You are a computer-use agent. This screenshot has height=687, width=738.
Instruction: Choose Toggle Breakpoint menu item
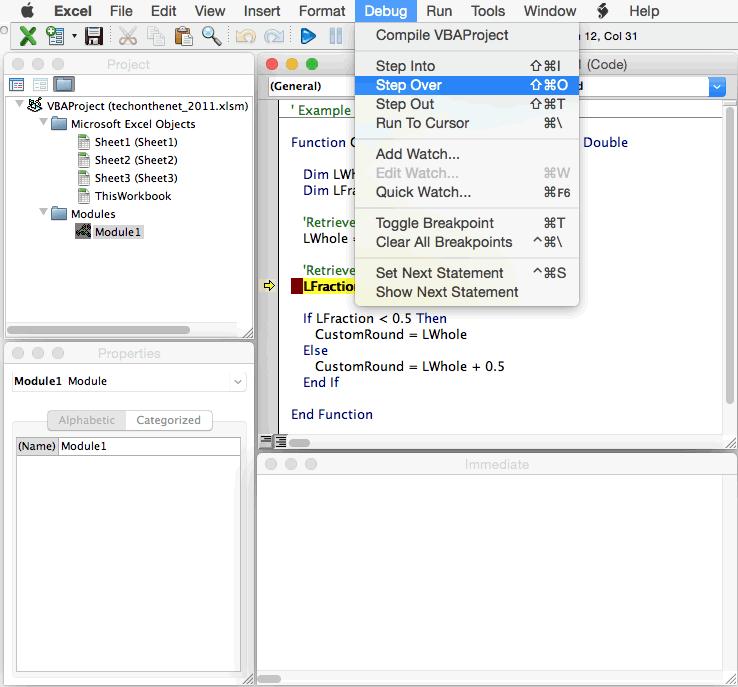466,223
